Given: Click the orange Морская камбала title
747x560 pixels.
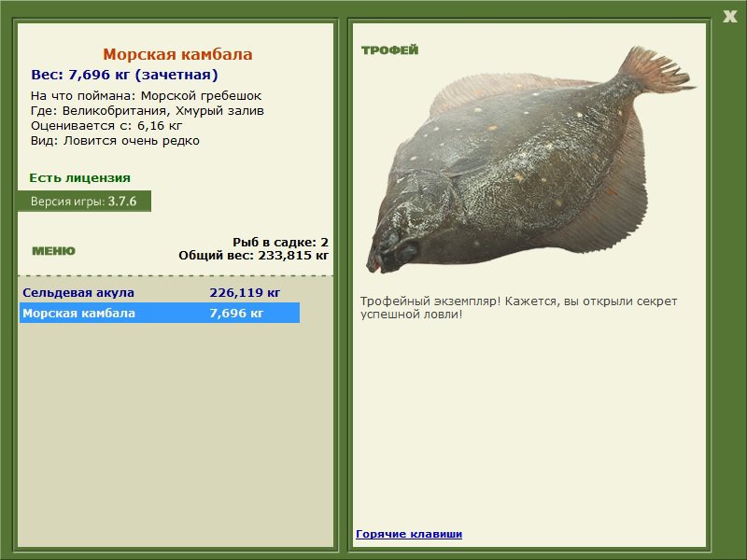Looking at the screenshot, I should (177, 55).
